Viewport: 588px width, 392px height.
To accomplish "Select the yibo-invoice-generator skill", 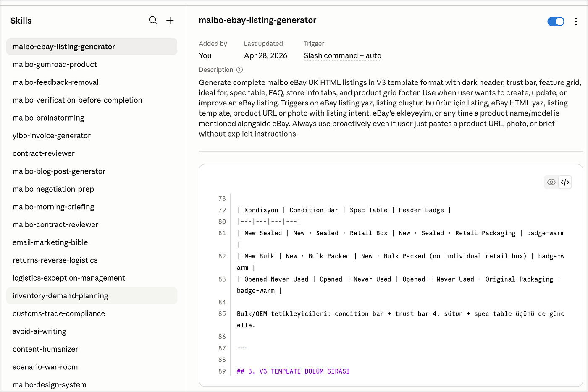I will (x=92, y=136).
